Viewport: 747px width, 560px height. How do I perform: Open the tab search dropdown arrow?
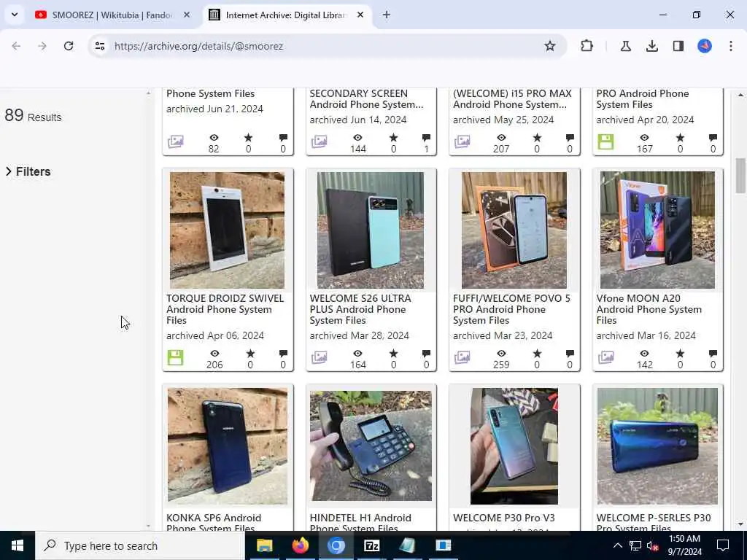tap(15, 15)
